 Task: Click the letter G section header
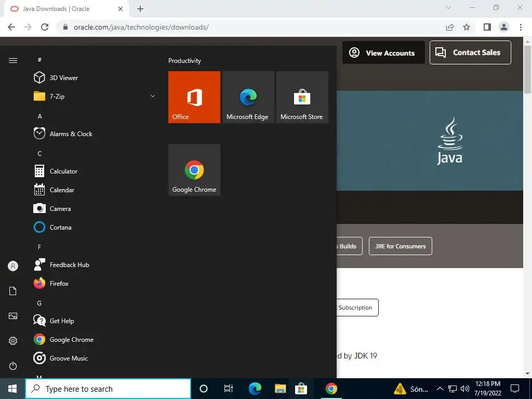click(39, 303)
